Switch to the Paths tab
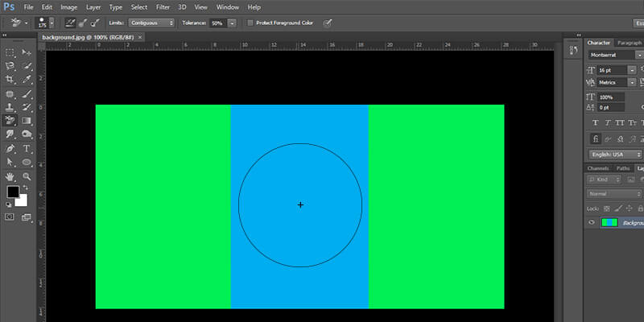Image resolution: width=644 pixels, height=322 pixels. (x=623, y=168)
